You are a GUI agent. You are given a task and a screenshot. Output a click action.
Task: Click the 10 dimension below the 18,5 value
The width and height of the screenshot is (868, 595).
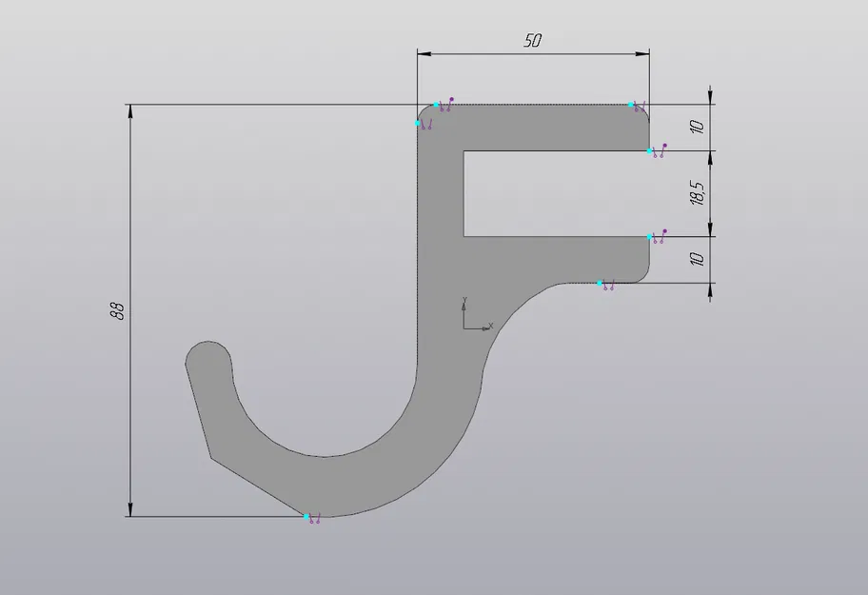click(698, 259)
